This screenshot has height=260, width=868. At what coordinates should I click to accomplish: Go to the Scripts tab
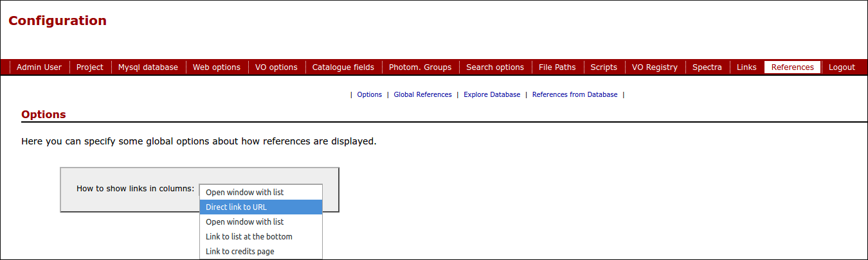[604, 67]
